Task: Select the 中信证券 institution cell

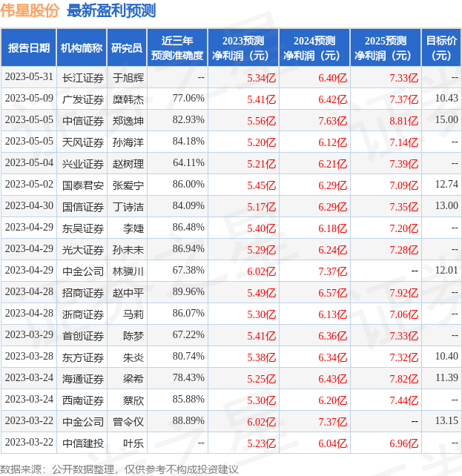Action: [x=83, y=121]
